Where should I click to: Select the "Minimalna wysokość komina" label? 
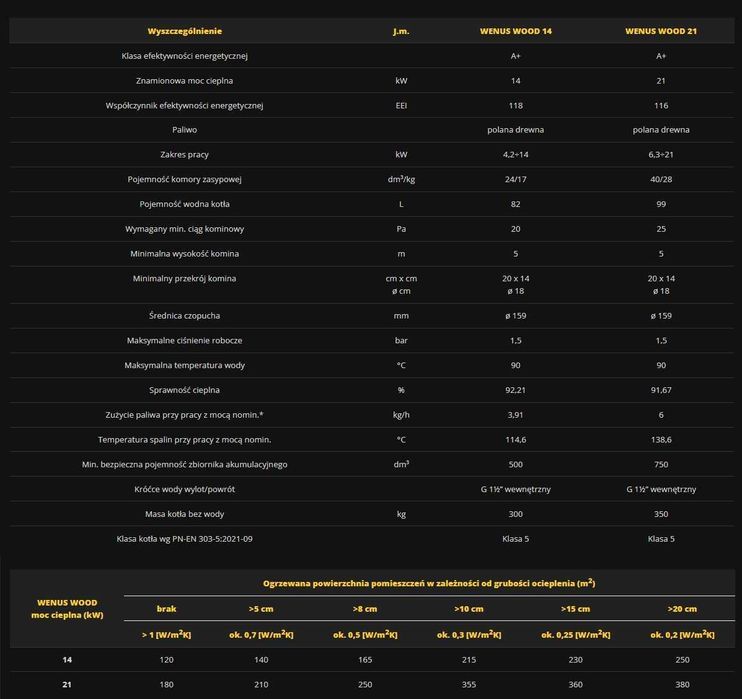point(185,254)
